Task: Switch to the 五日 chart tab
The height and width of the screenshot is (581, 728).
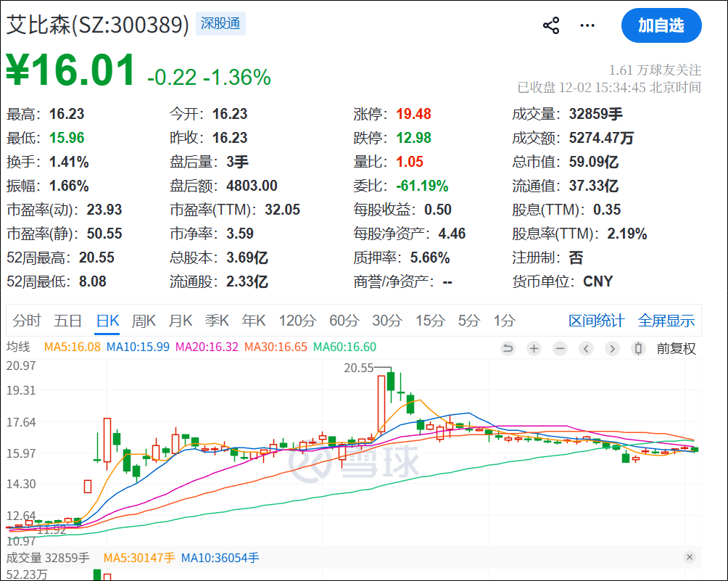Action: click(67, 321)
